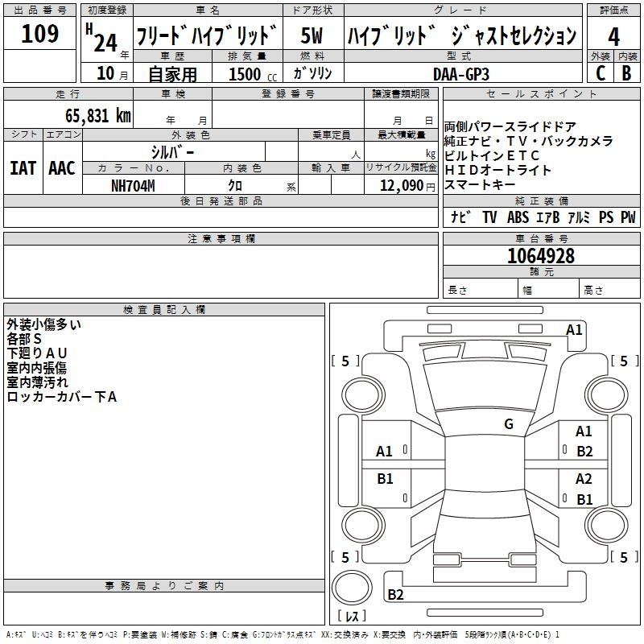Select exterior grade C
This screenshot has width=644, height=644.
pos(601,73)
